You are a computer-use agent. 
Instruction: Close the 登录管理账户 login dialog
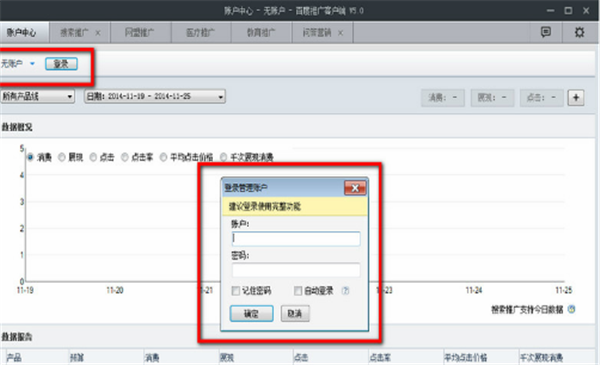point(355,188)
